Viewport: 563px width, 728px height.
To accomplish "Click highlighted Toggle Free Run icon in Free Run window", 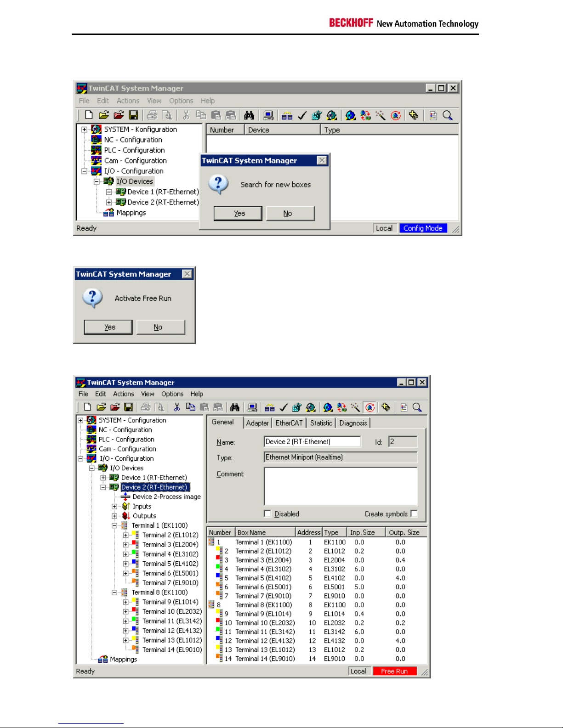I will (370, 407).
